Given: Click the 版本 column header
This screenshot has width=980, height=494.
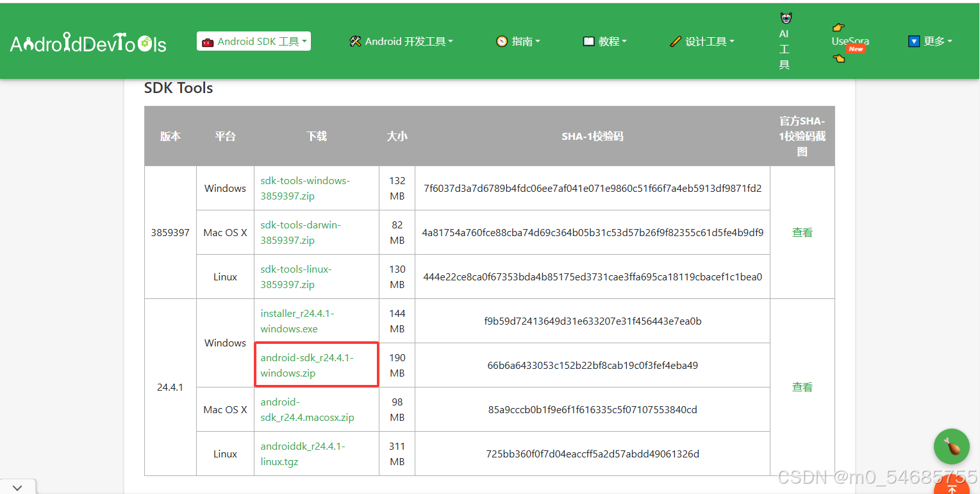Looking at the screenshot, I should (170, 136).
